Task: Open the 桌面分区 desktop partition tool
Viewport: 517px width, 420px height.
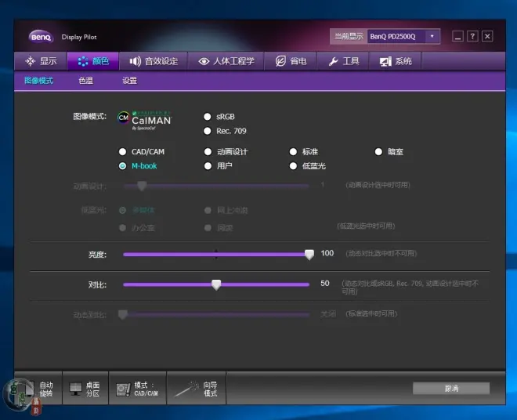Action: pos(85,389)
